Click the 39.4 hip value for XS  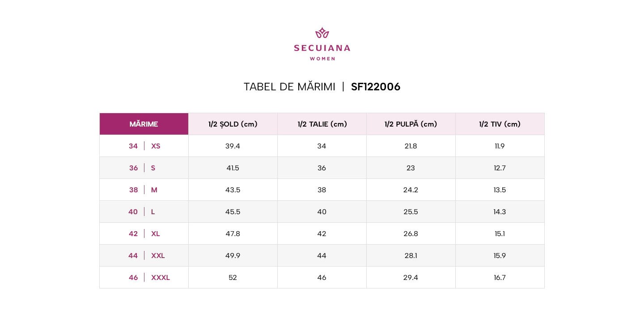[233, 146]
